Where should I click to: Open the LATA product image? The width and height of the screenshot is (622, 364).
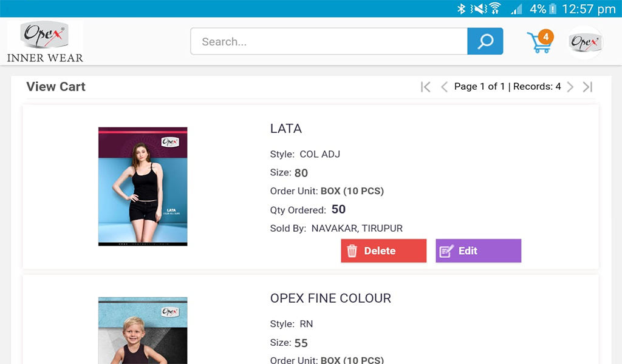pyautogui.click(x=143, y=187)
